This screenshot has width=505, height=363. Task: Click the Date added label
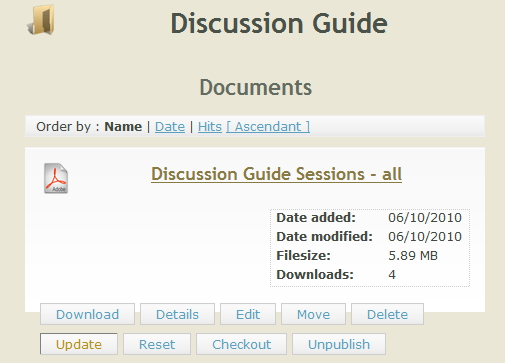pyautogui.click(x=316, y=218)
